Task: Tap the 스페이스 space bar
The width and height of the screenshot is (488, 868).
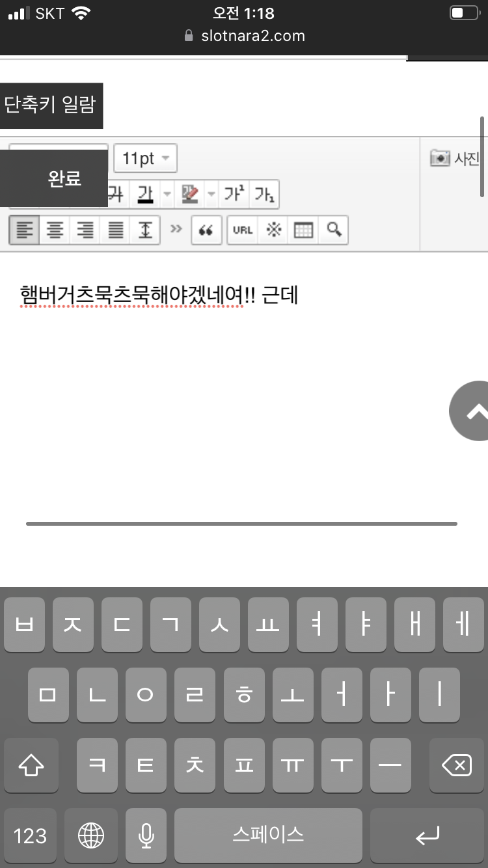Action: 268,835
